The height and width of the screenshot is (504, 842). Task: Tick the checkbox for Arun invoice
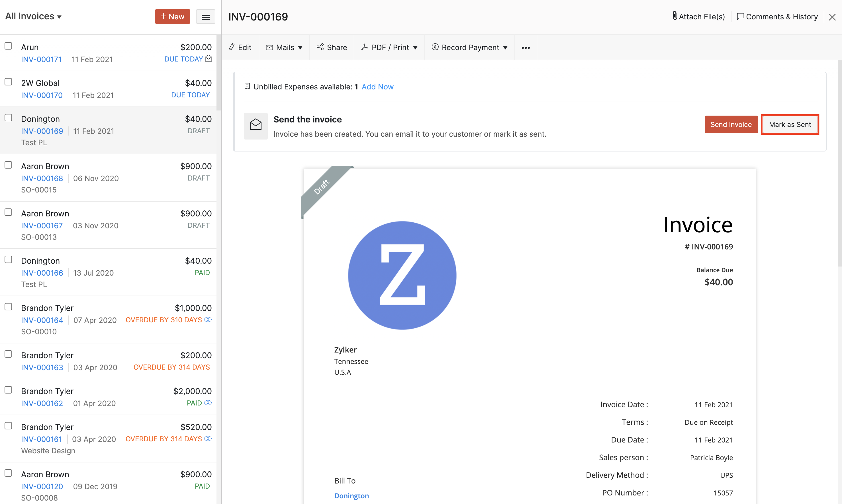(x=9, y=46)
